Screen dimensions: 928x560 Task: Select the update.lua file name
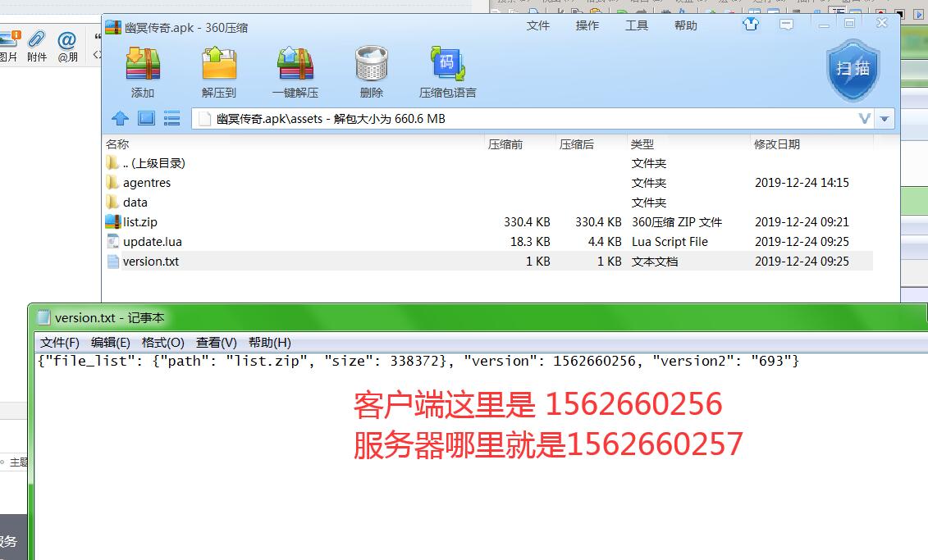pos(152,241)
